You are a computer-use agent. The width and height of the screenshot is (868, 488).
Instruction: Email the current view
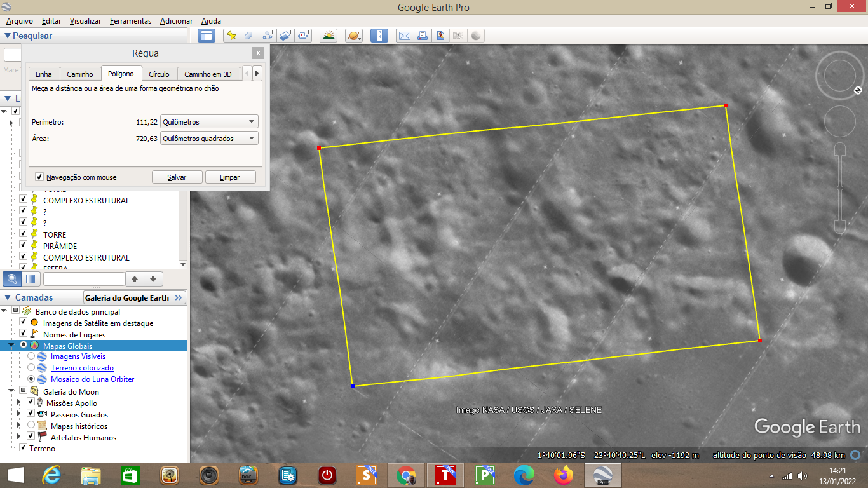tap(404, 36)
